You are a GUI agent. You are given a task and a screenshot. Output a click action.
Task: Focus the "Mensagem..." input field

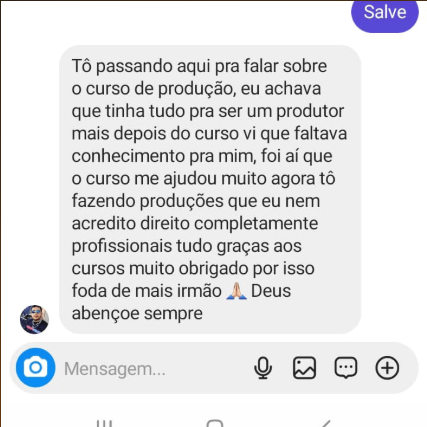(153, 369)
